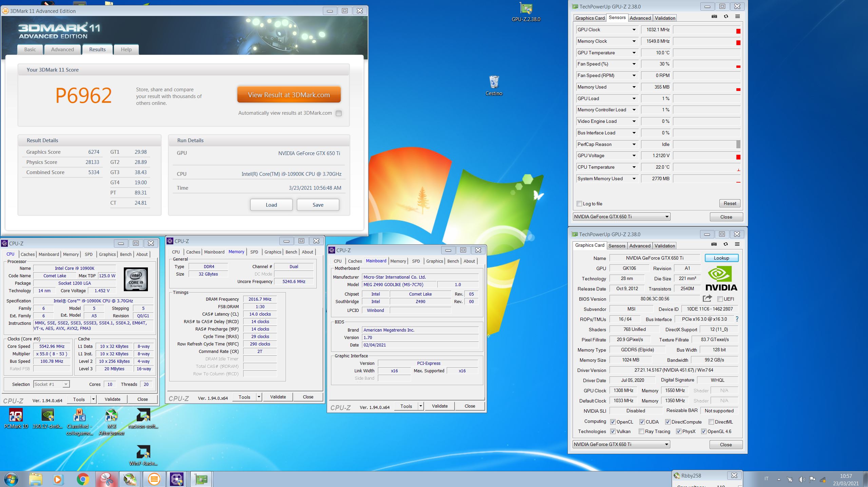Screen dimensions: 868x487
Task: Open Win7-Rade installer desktop icon
Action: point(143,456)
